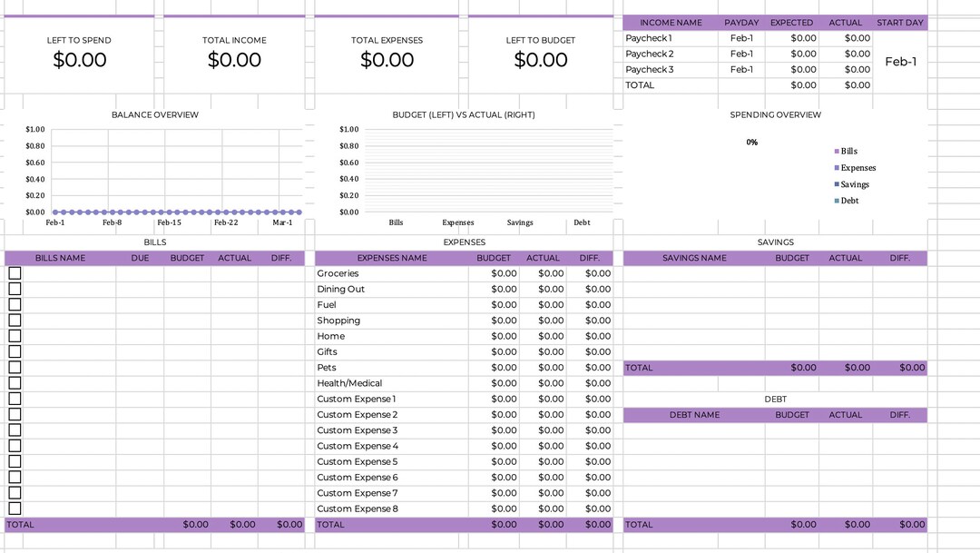Select the Shopping actual amount cell
Screen dimensions: 980x553
click(544, 321)
